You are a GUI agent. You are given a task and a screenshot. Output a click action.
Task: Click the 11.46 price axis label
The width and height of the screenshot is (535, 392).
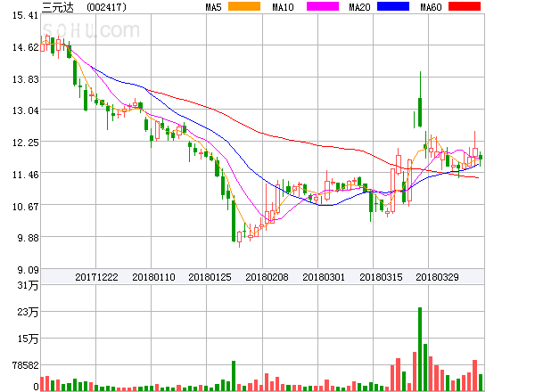(25, 175)
